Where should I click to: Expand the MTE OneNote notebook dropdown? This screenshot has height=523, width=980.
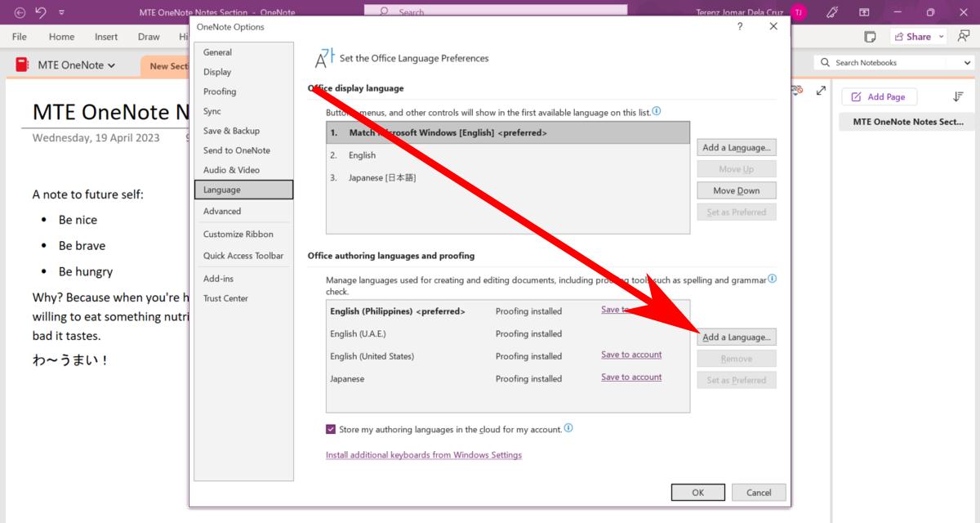pos(110,65)
